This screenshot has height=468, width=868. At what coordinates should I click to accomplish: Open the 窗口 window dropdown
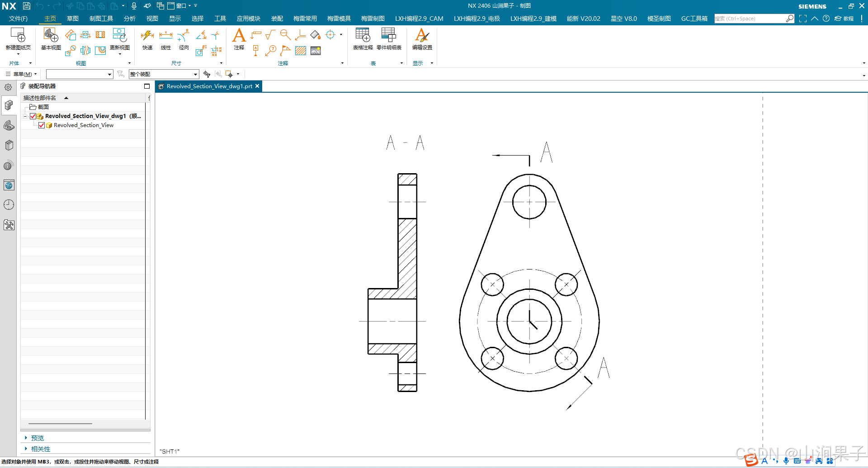[x=179, y=6]
